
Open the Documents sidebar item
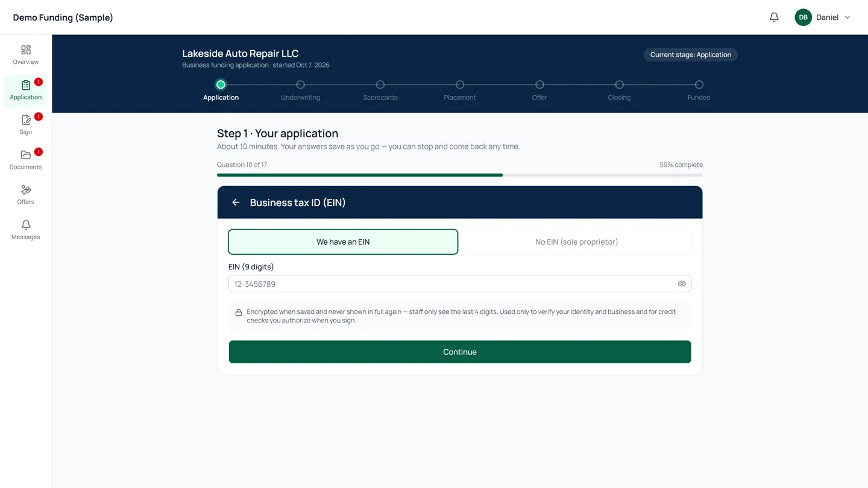(25, 160)
